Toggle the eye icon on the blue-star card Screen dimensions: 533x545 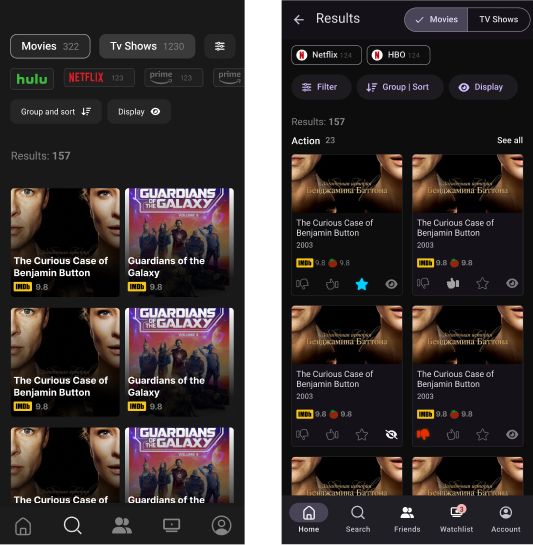pyautogui.click(x=391, y=284)
